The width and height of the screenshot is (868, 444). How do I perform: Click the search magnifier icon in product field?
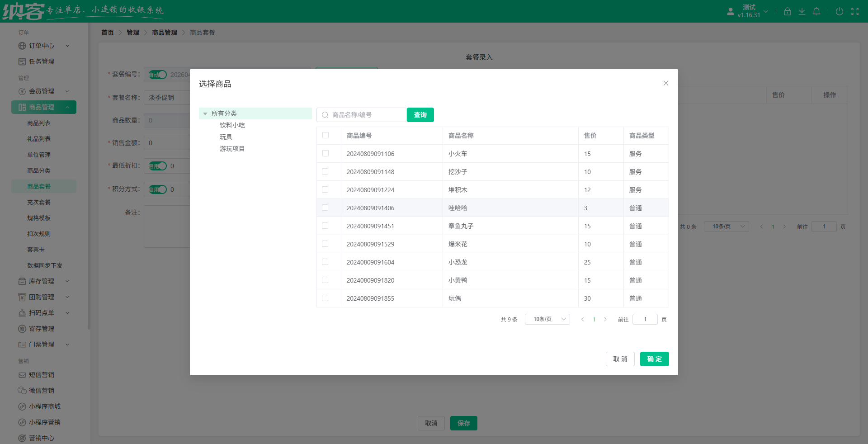(x=325, y=115)
